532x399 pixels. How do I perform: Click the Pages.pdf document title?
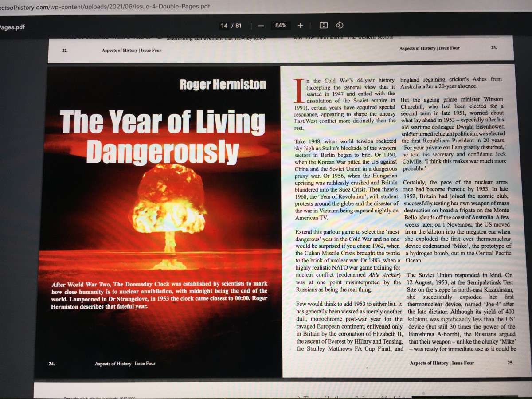[12, 27]
